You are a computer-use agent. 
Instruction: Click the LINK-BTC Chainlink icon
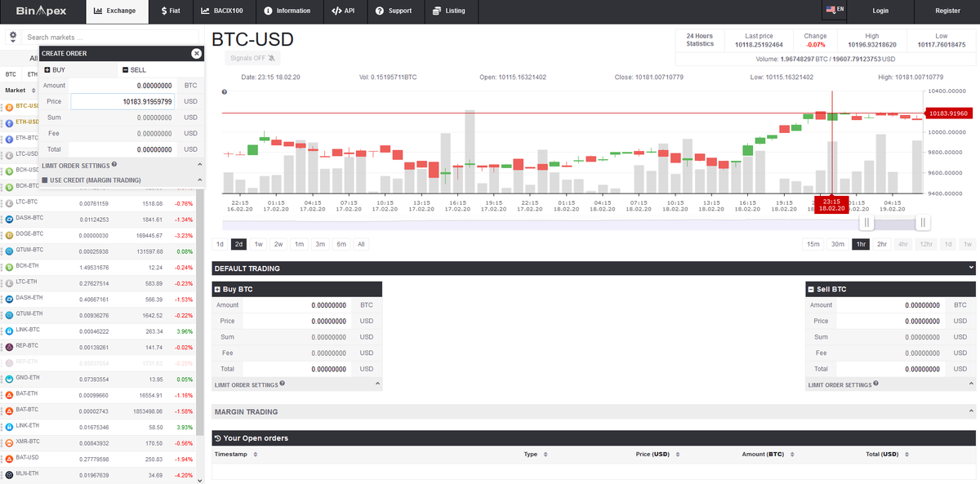[x=9, y=330]
